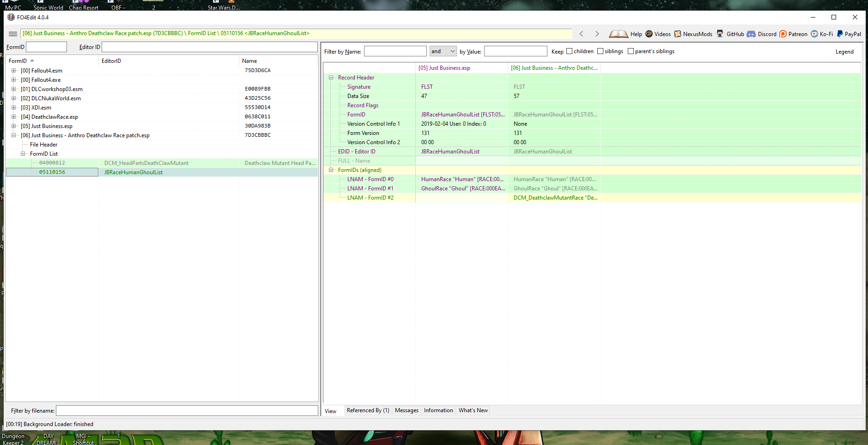Expand the [05] Just Business.esp node

[14, 126]
